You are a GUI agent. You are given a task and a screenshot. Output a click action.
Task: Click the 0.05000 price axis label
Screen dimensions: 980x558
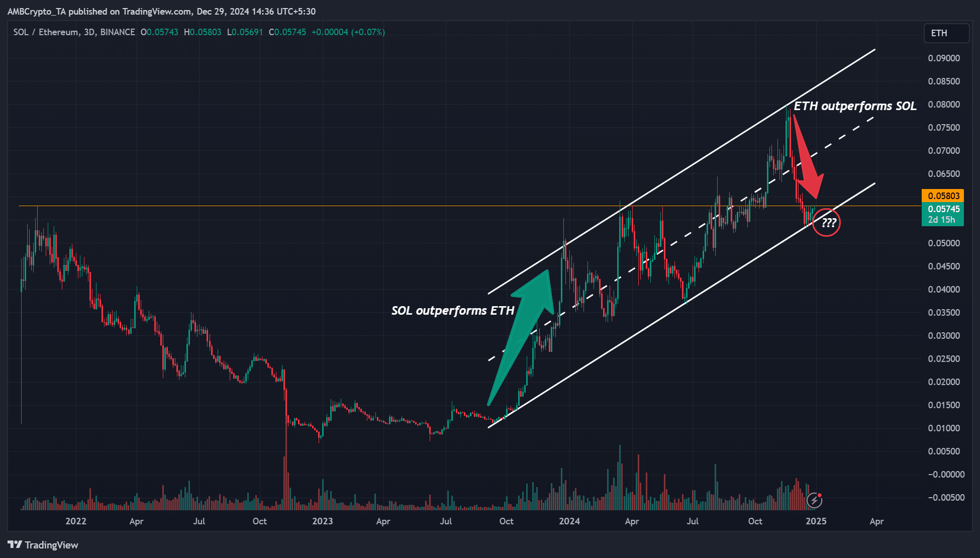(944, 243)
